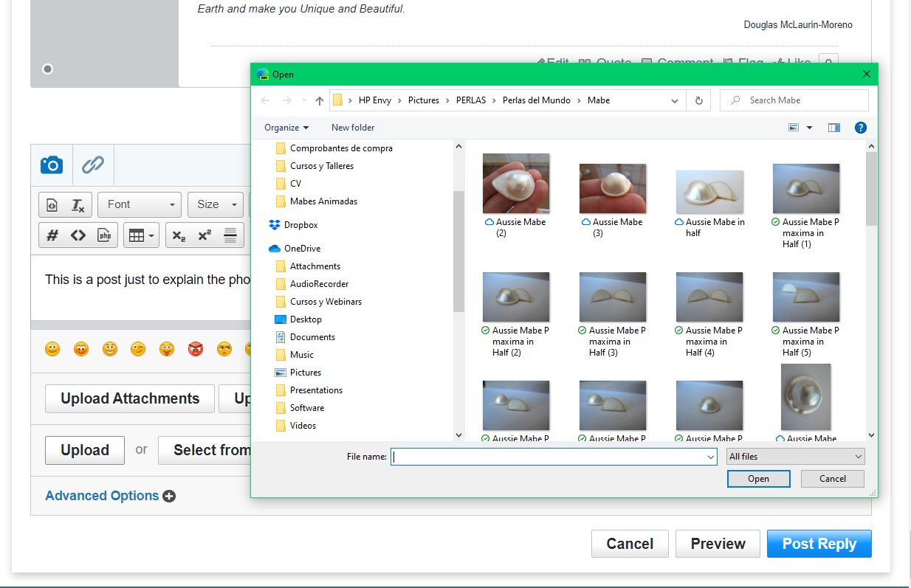Image resolution: width=911 pixels, height=588 pixels.
Task: Toggle source mode icon in editor toolbar
Action: 52,204
